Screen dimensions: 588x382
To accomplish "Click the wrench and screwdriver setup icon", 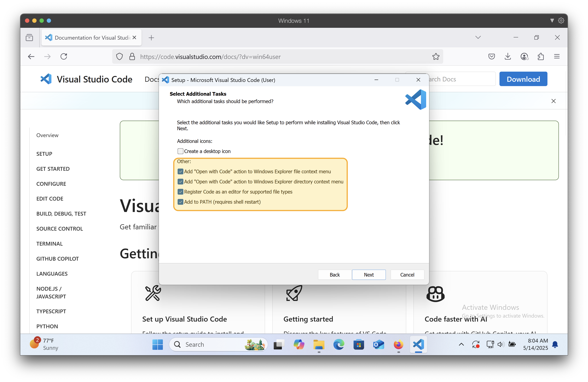I will pyautogui.click(x=153, y=293).
